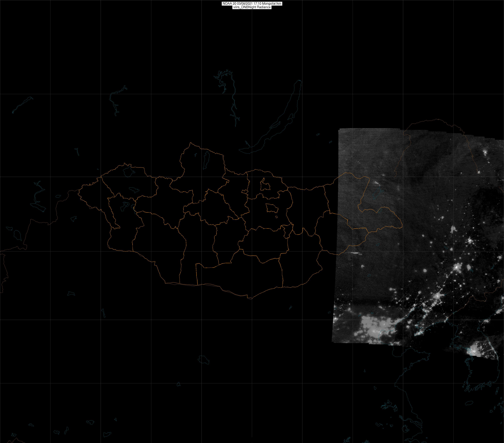
Task: Click the isolated round city light in dark area
Action: (x=425, y=271)
